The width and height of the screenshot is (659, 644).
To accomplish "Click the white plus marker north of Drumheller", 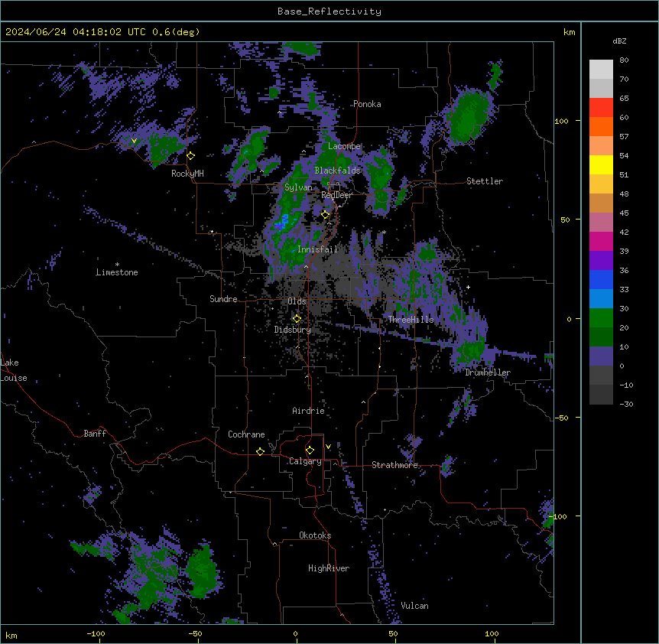I will [468, 287].
